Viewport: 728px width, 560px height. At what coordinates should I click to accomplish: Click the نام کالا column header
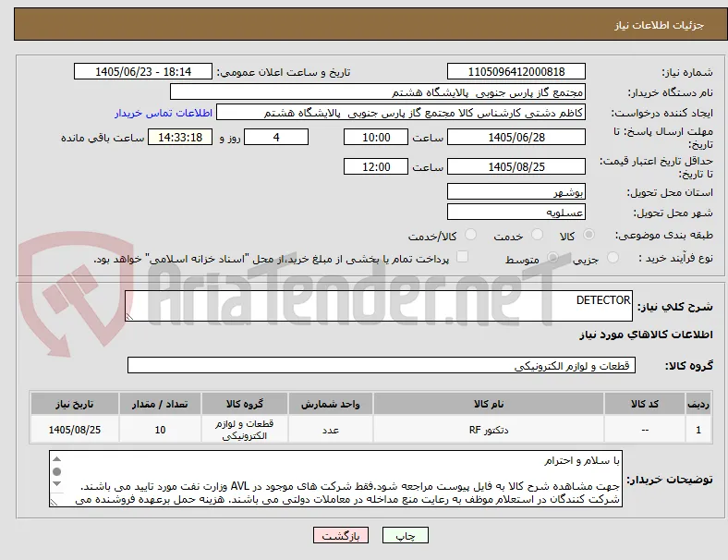(489, 404)
